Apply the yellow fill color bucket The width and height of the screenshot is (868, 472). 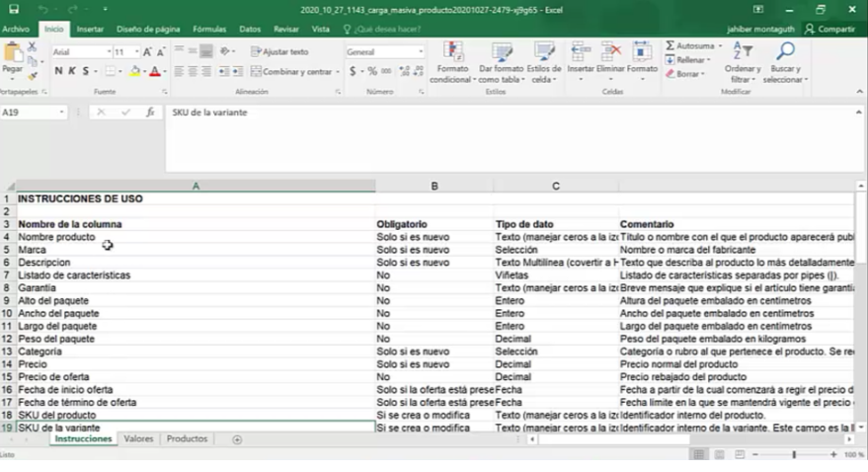point(134,71)
